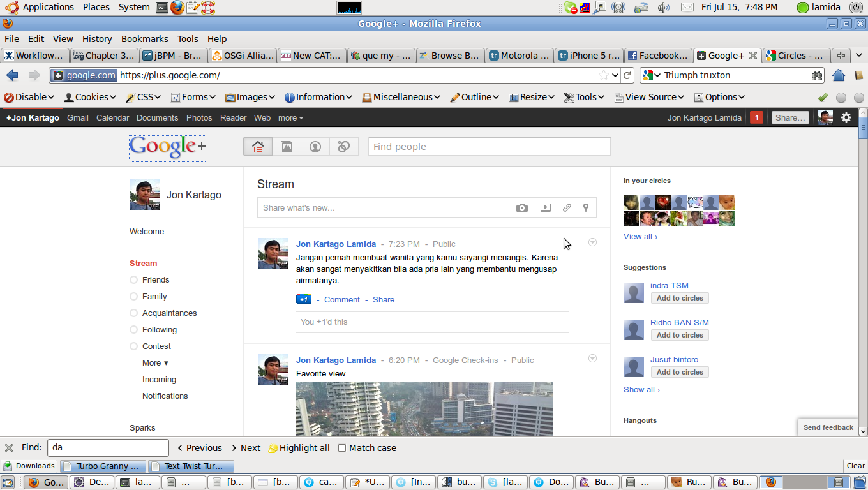Open the Images dropdown menu
This screenshot has width=868, height=490.
(x=250, y=97)
